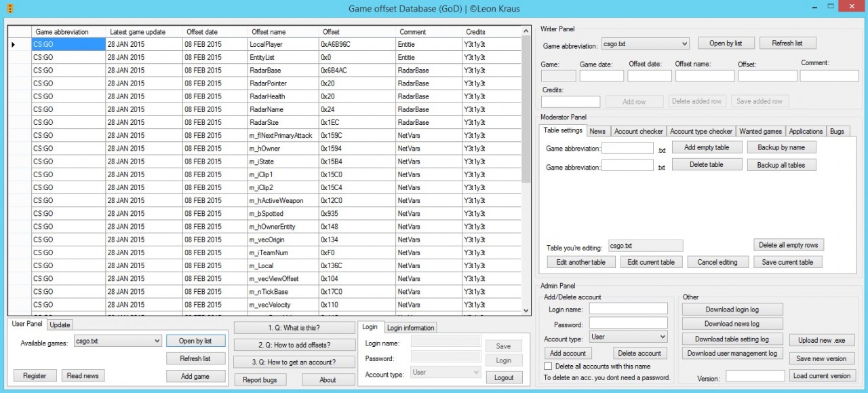Screen dimensions: 868x393
Task: Click the Backup by name button
Action: click(x=782, y=147)
